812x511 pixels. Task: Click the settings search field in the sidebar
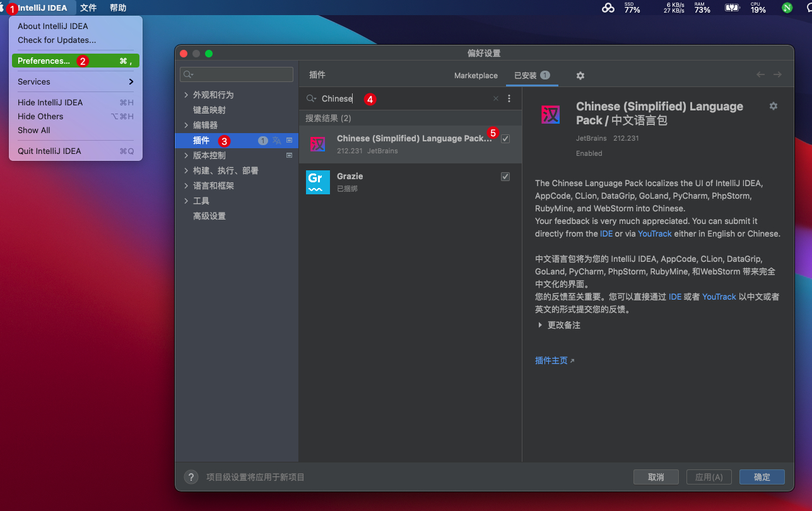pyautogui.click(x=237, y=74)
